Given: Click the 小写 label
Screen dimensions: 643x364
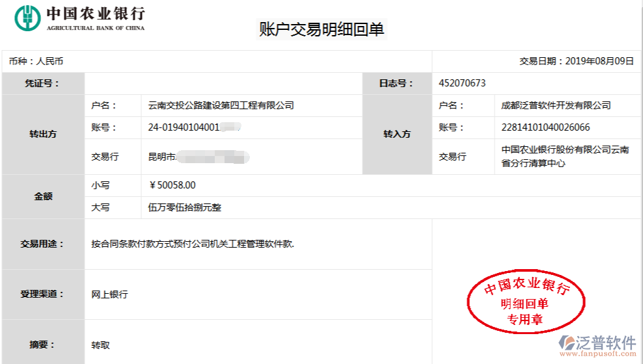Looking at the screenshot, I should pos(100,185).
